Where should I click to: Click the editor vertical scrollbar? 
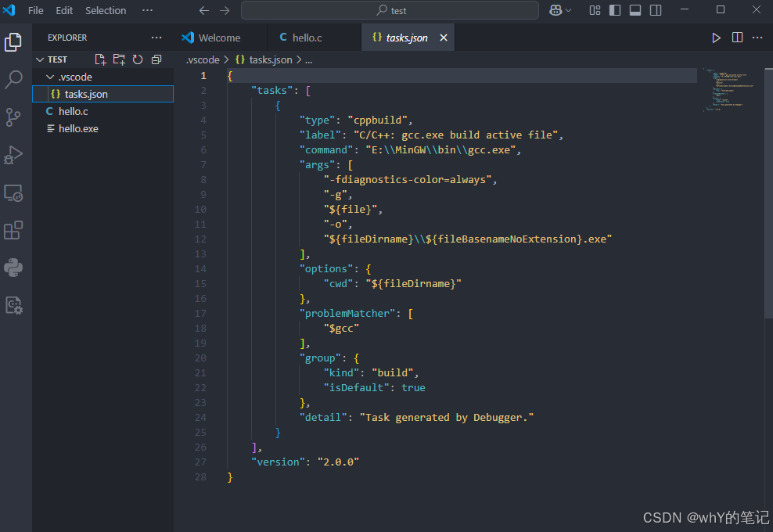pyautogui.click(x=768, y=192)
